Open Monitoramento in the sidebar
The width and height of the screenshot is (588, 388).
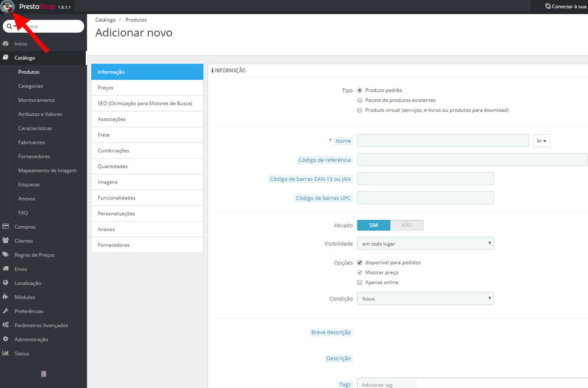(x=36, y=100)
